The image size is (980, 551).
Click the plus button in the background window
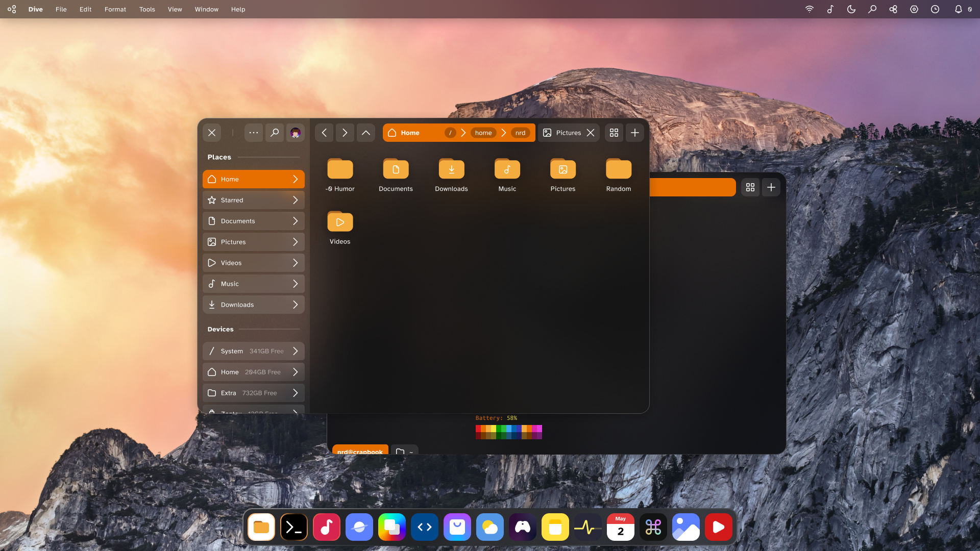(771, 187)
